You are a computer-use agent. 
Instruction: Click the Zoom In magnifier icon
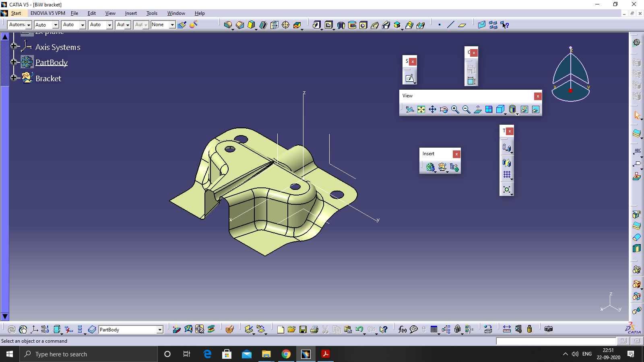click(x=455, y=109)
